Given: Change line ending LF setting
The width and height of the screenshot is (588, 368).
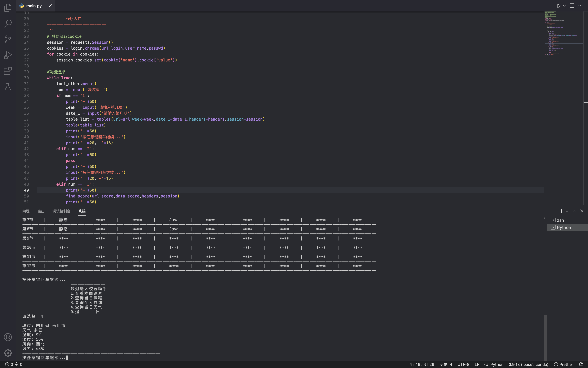Looking at the screenshot, I should [477, 364].
